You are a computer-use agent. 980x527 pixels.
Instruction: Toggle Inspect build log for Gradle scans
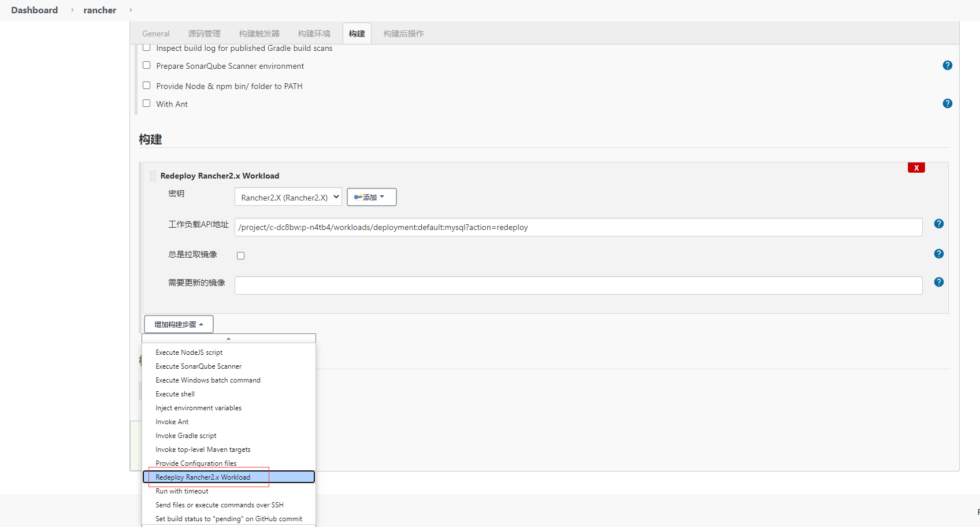point(147,47)
